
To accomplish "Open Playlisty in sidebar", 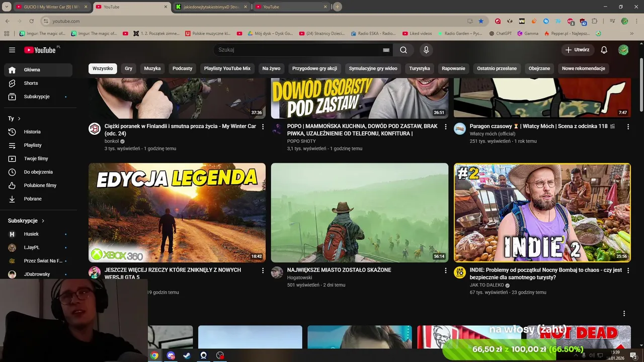I will click(38, 145).
